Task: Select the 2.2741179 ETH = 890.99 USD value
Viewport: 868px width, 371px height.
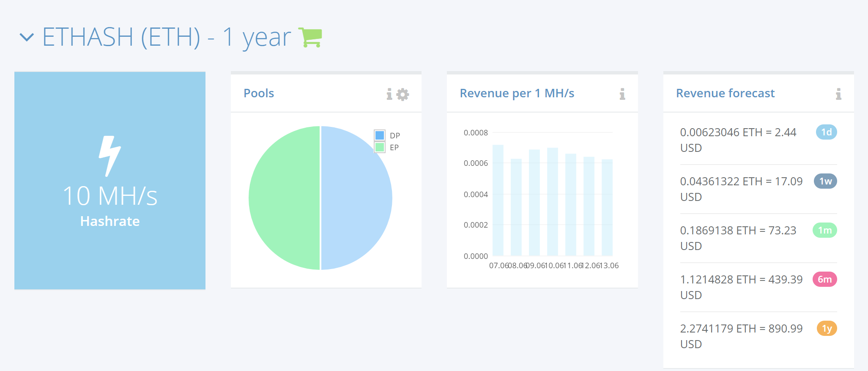Action: pos(741,336)
